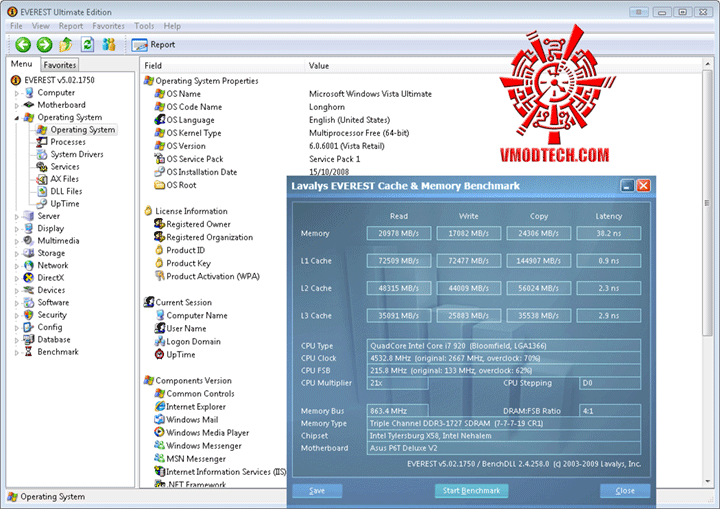Viewport: 720px width, 509px height.
Task: Click the Benchmark hourglass icon
Action: point(29,352)
